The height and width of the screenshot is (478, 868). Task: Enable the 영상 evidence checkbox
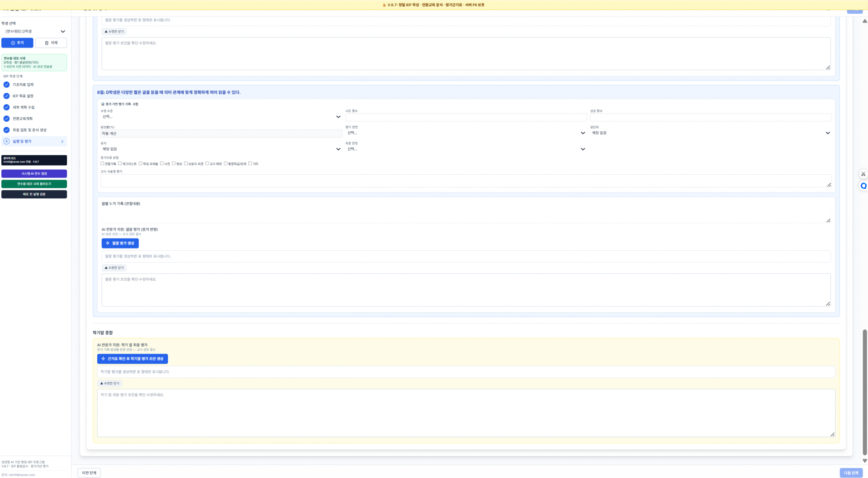(x=174, y=163)
